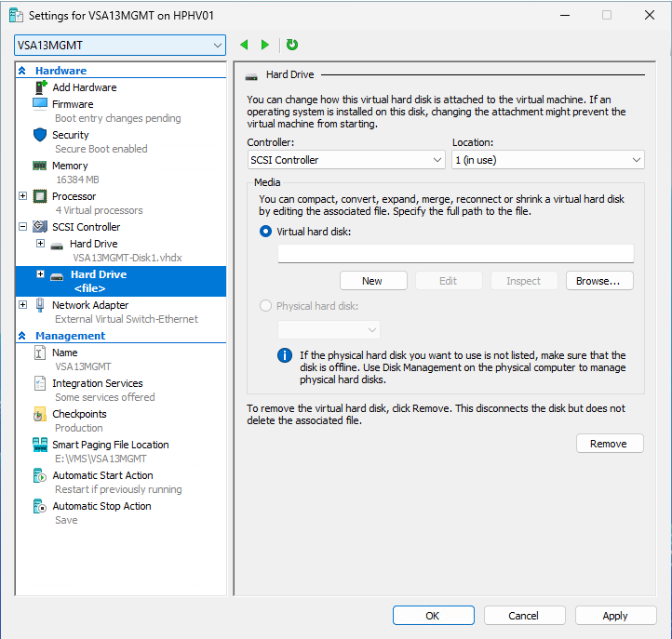Select the Add Hardware icon
This screenshot has height=639, width=672.
(41, 87)
